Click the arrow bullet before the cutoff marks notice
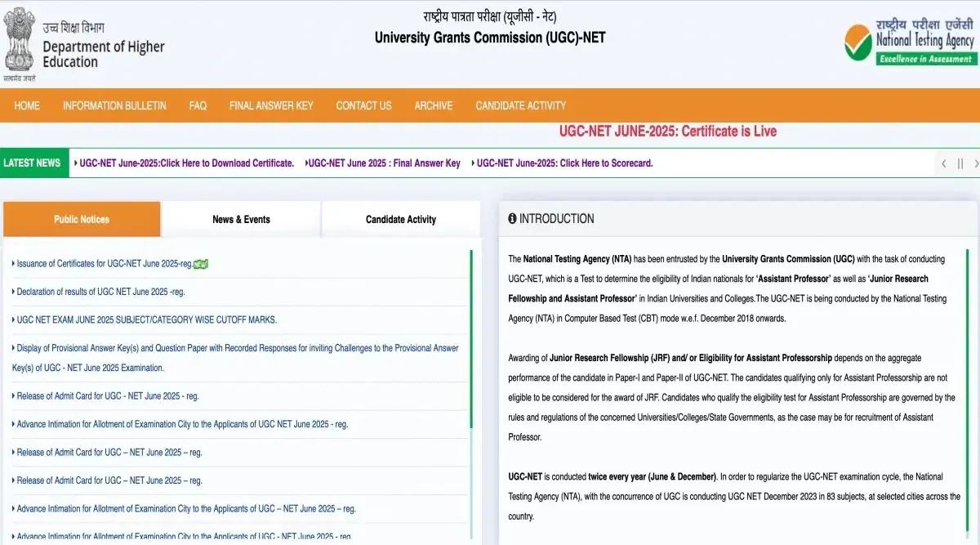 pos(12,319)
